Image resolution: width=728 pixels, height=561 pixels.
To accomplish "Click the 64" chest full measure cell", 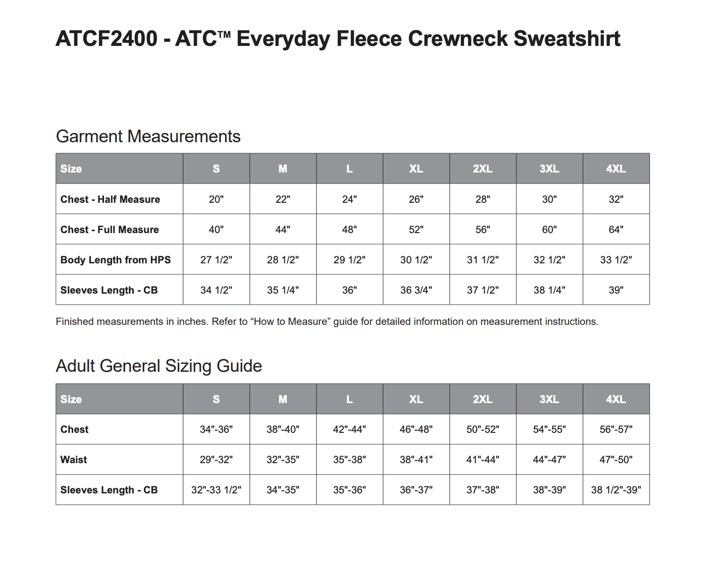I will coord(615,230).
